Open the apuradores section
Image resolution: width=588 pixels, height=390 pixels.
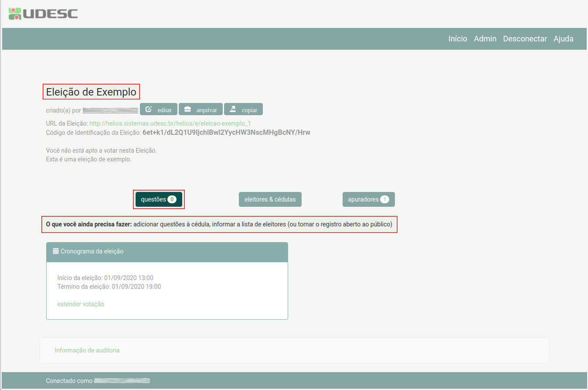coord(368,199)
